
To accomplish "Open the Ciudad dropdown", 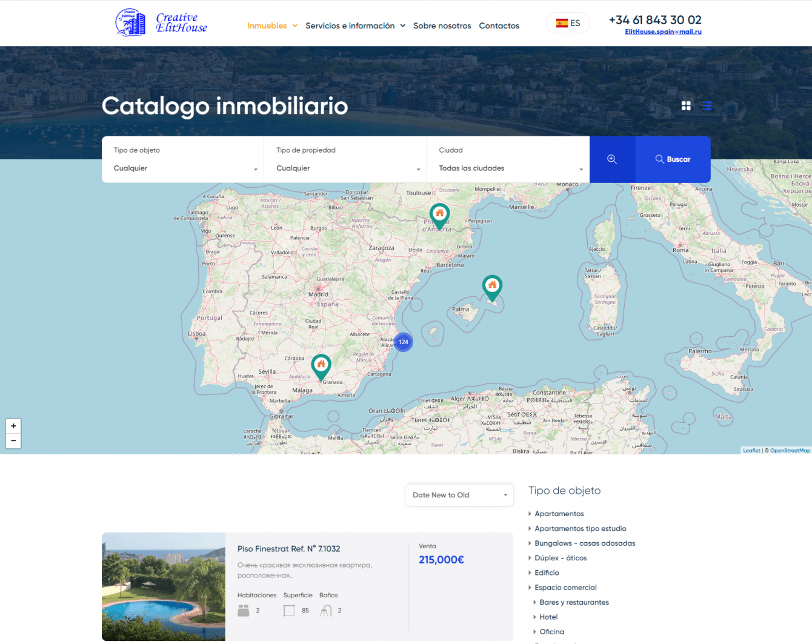I will coord(508,159).
